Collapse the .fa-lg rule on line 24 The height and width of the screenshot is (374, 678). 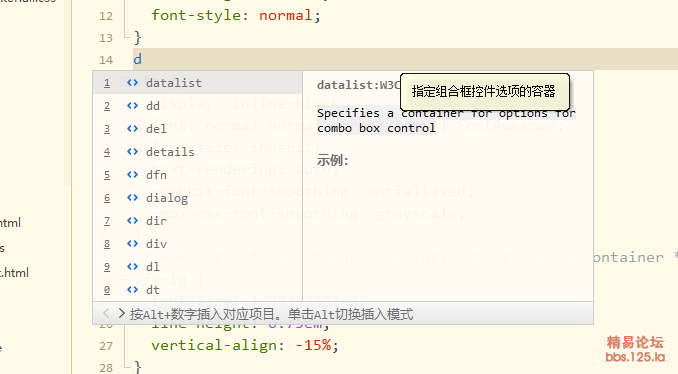pyautogui.click(x=123, y=279)
